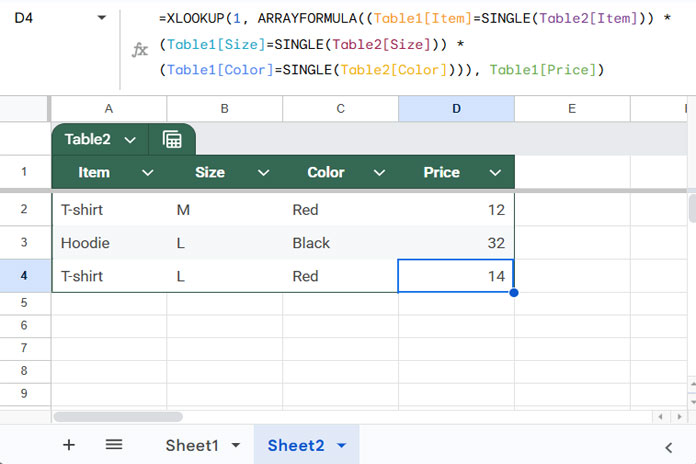Click the Price header label

click(x=441, y=172)
